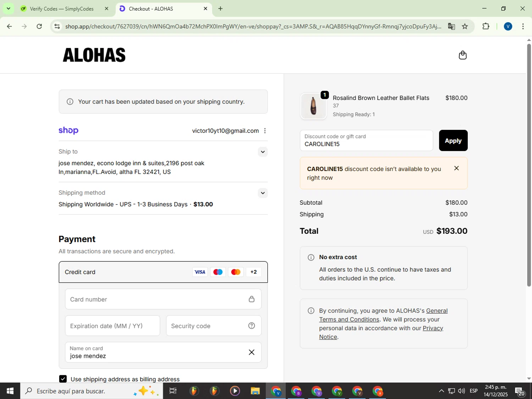Click the Rosalind ballet flats thumbnail
Image resolution: width=532 pixels, height=399 pixels.
point(313,106)
